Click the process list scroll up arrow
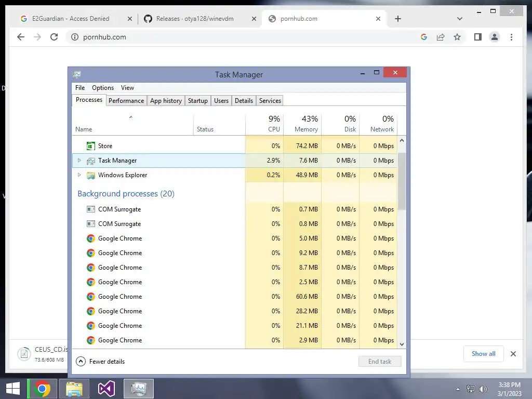This screenshot has width=532, height=399. click(402, 140)
